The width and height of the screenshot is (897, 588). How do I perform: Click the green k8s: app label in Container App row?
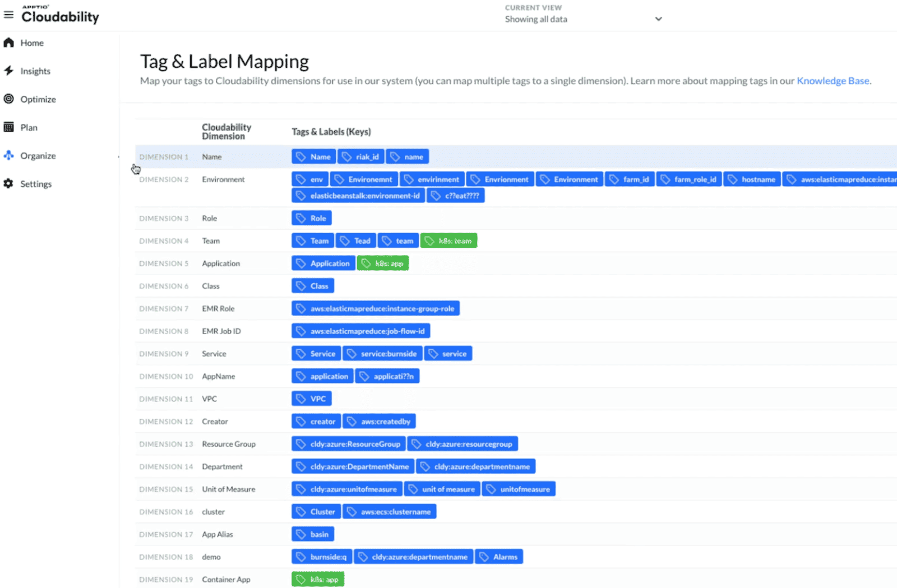318,579
